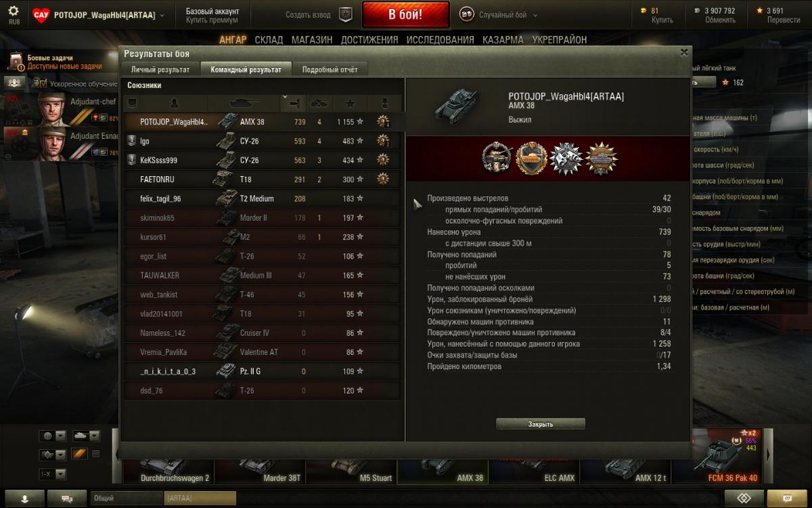Sort allies by kills tank-icon column
This screenshot has width=812, height=508.
coord(319,103)
